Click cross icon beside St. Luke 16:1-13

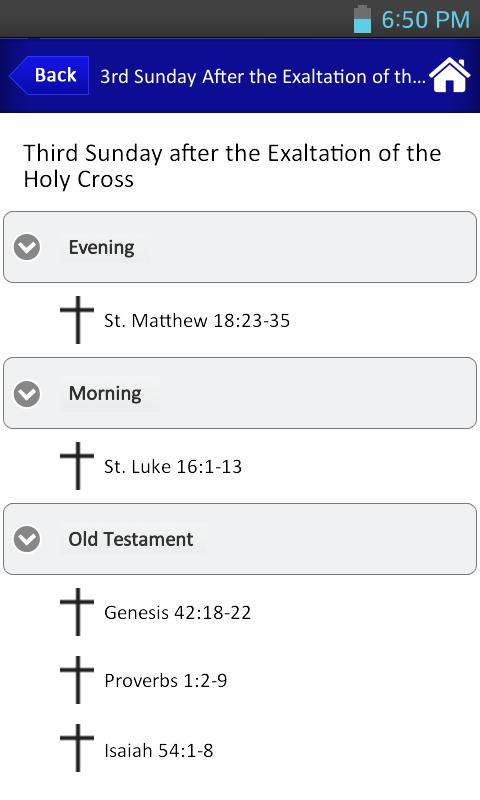(77, 466)
